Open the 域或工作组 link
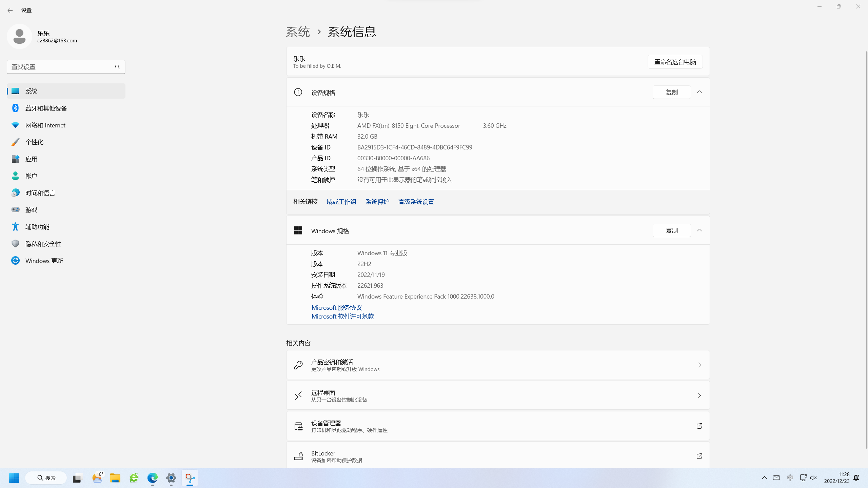The width and height of the screenshot is (868, 488). tap(341, 202)
